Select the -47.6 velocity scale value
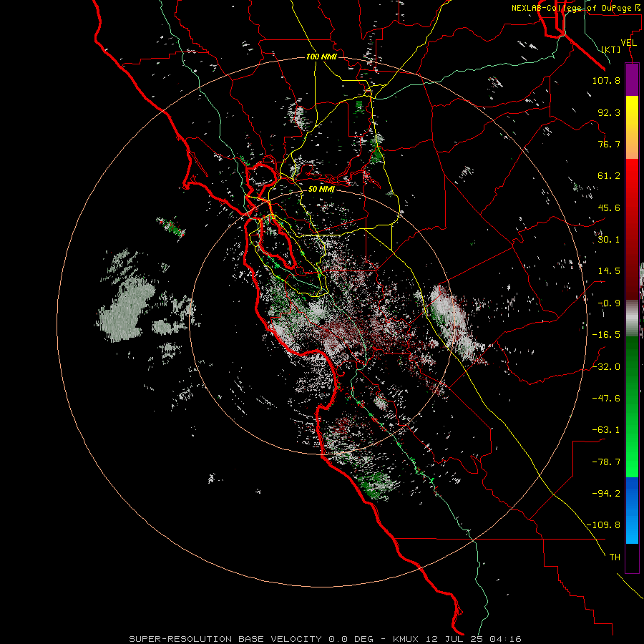The width and height of the screenshot is (644, 644). point(606,399)
